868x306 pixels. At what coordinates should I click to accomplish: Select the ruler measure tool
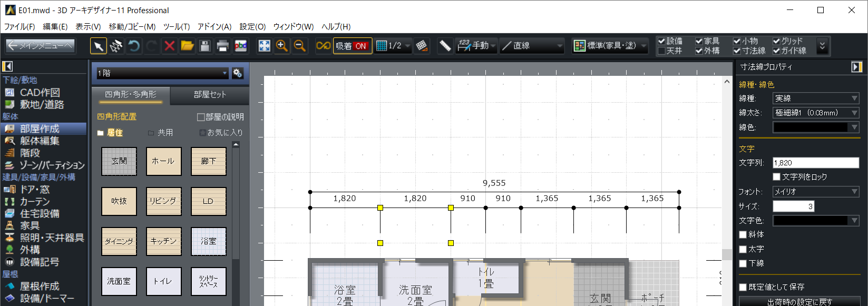(x=445, y=46)
